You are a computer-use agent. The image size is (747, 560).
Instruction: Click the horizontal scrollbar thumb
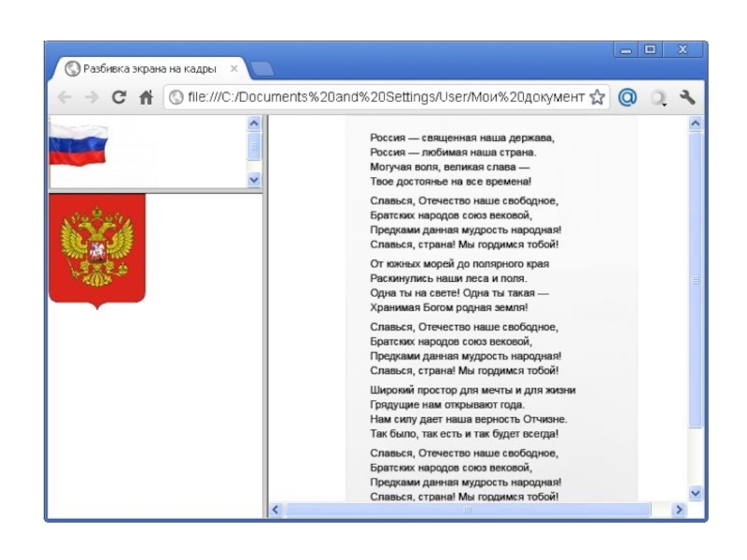[x=468, y=510]
